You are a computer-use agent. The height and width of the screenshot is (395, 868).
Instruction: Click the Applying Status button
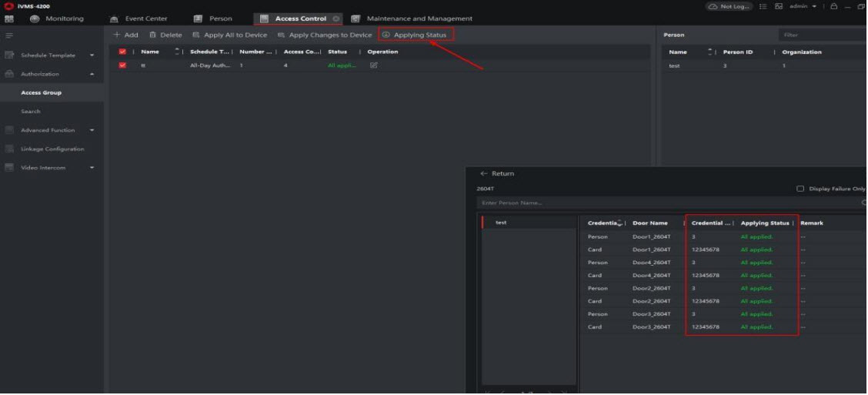(416, 35)
